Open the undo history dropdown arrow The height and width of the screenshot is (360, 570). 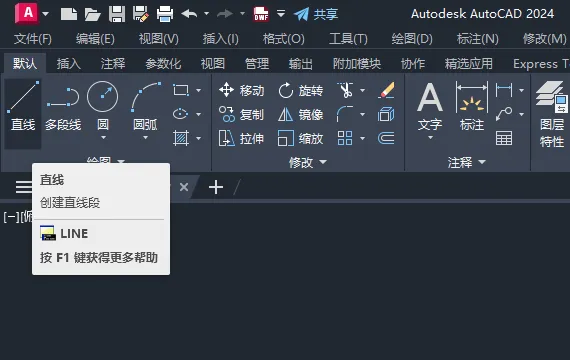point(206,14)
